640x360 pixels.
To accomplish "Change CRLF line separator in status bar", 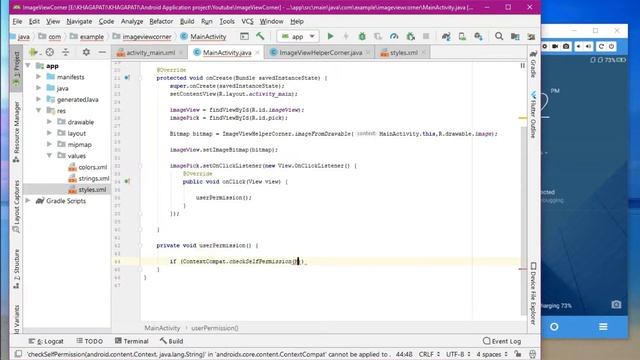I will coord(429,354).
